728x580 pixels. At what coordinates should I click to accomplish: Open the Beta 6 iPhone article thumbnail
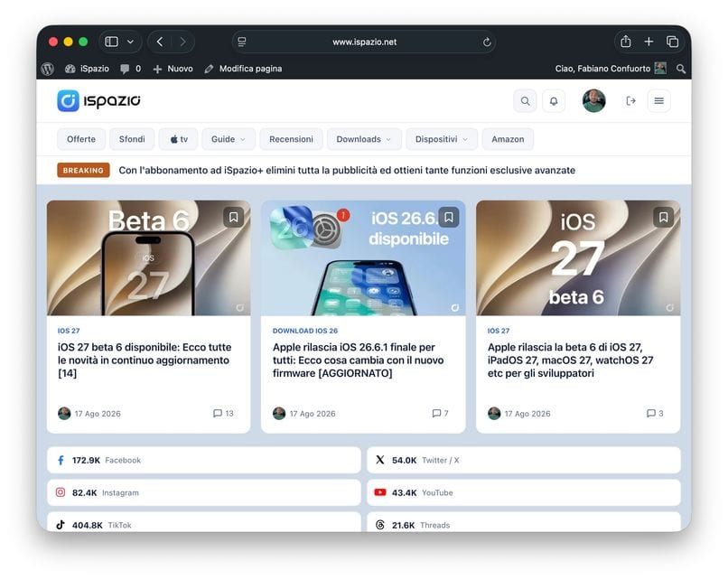pos(148,258)
